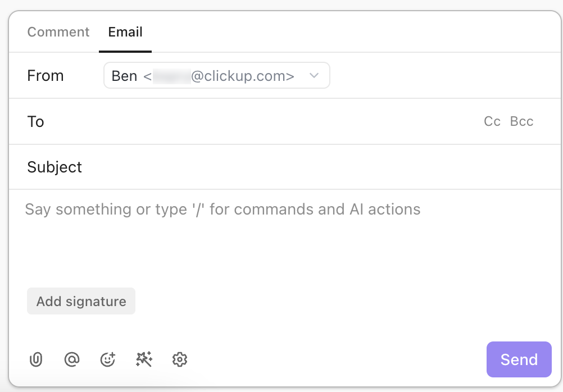Click the Subject line field
The image size is (563, 392).
225,167
